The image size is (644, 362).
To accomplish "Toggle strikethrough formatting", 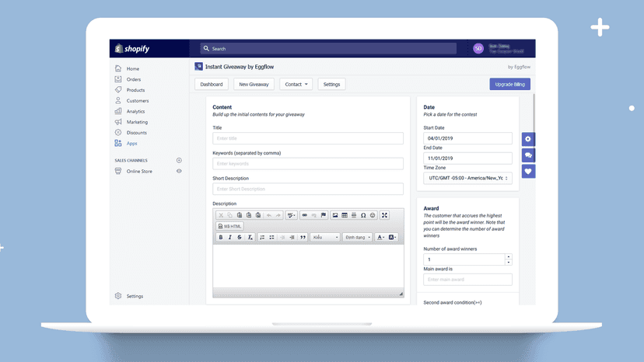I will [x=240, y=237].
